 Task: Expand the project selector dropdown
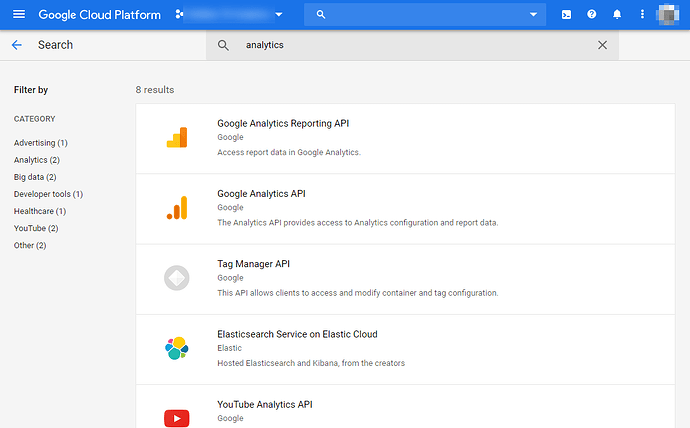[279, 15]
